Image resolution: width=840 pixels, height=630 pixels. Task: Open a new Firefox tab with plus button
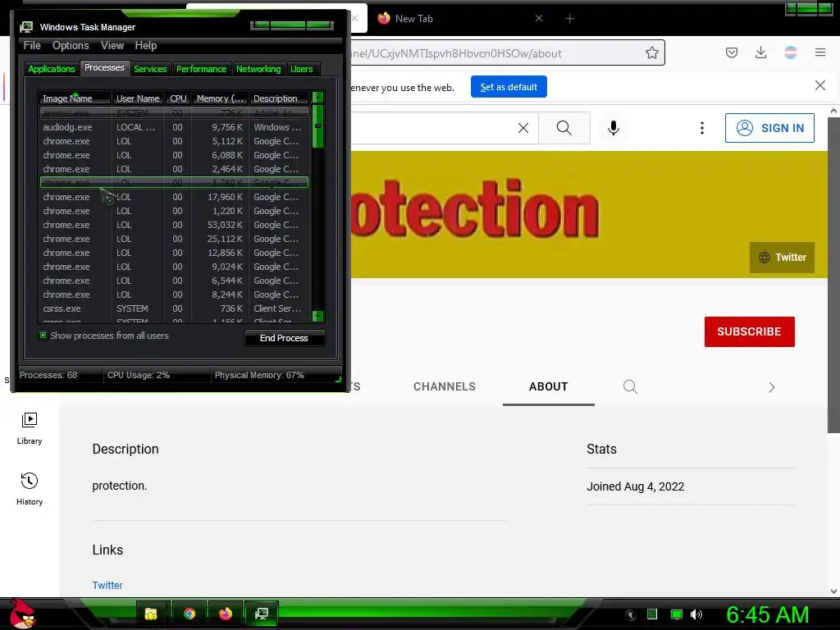[569, 19]
